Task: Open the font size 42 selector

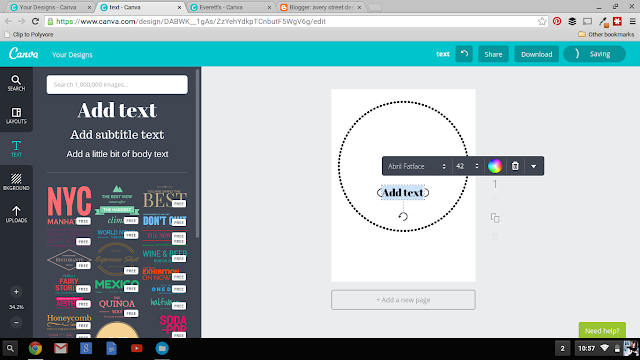Action: pyautogui.click(x=468, y=166)
